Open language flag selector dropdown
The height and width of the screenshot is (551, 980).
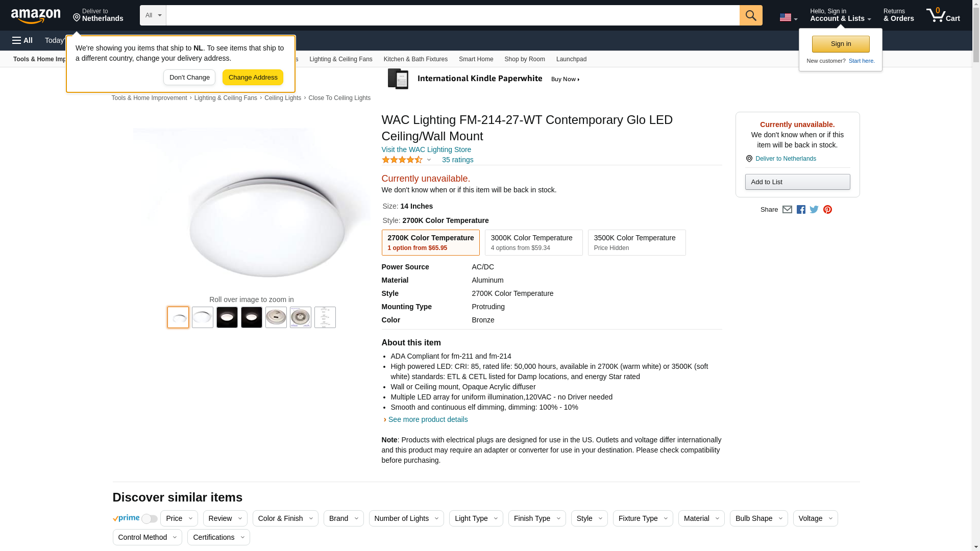click(788, 18)
